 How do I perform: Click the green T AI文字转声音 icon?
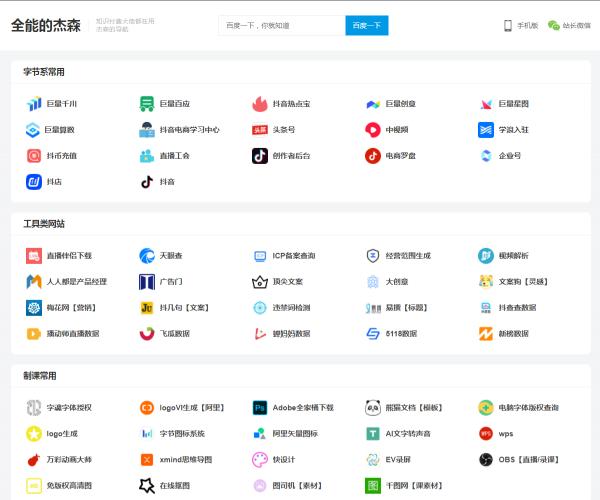coord(373,433)
